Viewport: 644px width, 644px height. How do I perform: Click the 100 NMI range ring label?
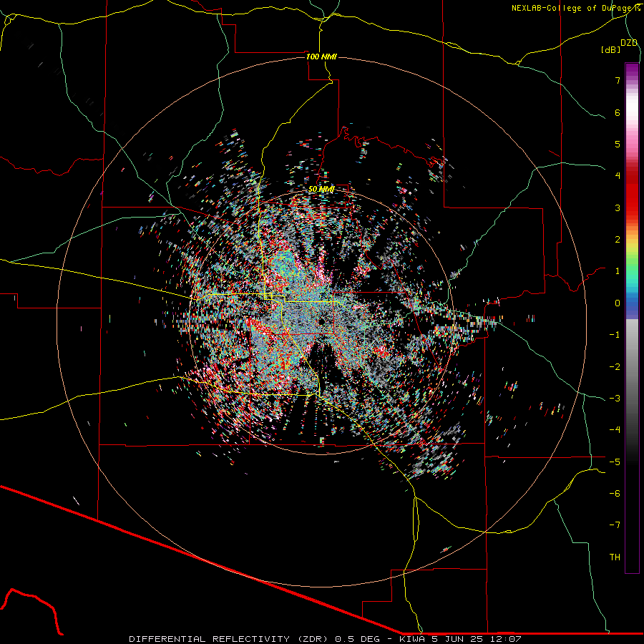(x=321, y=57)
